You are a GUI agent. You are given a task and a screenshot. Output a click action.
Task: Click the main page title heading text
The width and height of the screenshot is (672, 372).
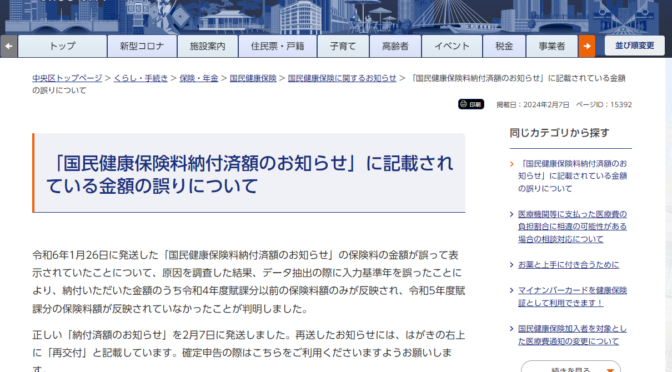pyautogui.click(x=249, y=174)
